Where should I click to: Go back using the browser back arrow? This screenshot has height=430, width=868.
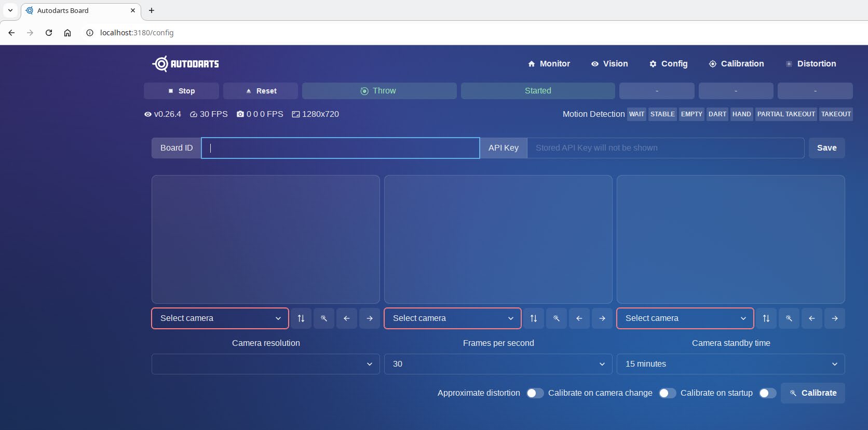click(11, 33)
